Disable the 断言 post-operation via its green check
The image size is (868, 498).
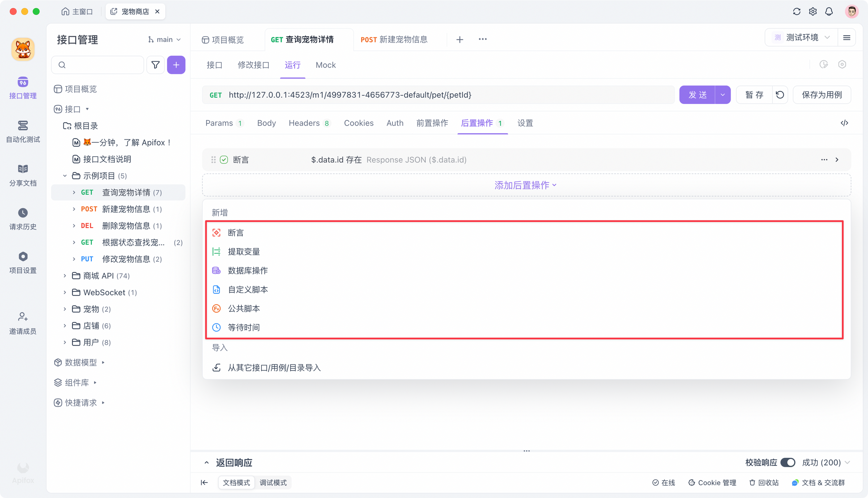(x=224, y=160)
